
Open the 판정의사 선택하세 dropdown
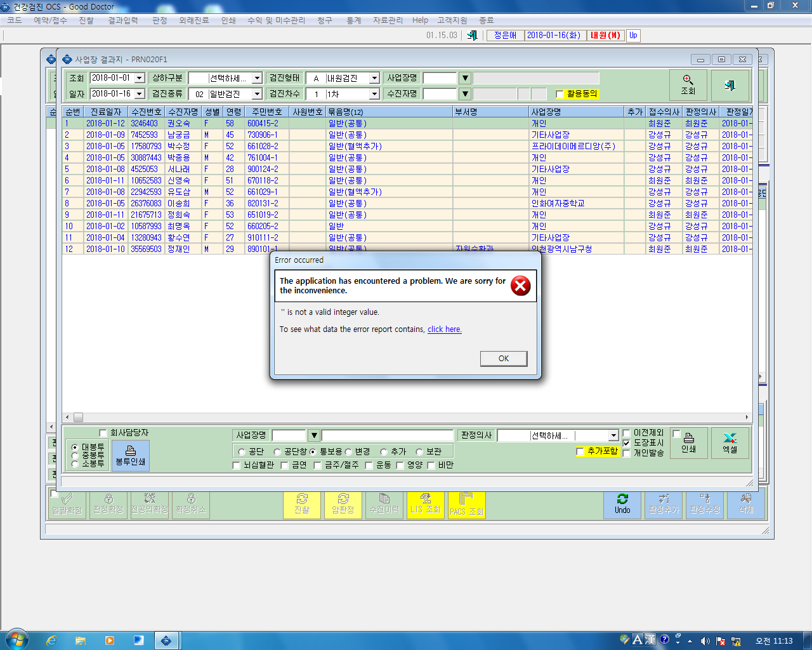click(x=613, y=435)
